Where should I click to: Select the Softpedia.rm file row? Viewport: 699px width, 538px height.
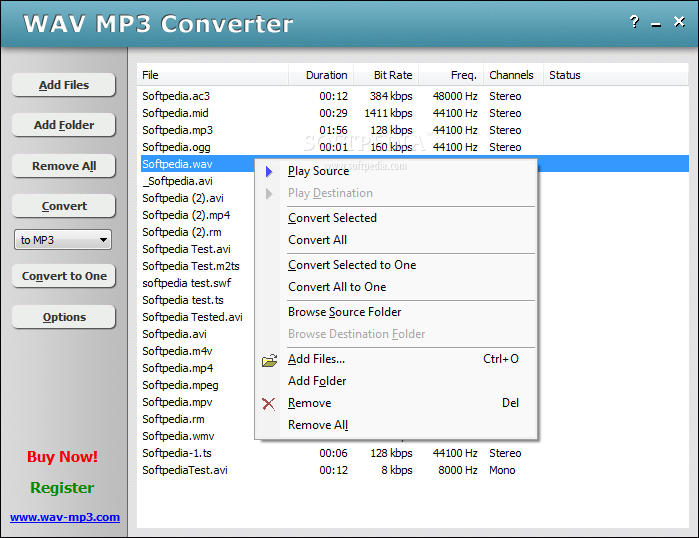click(x=197, y=419)
